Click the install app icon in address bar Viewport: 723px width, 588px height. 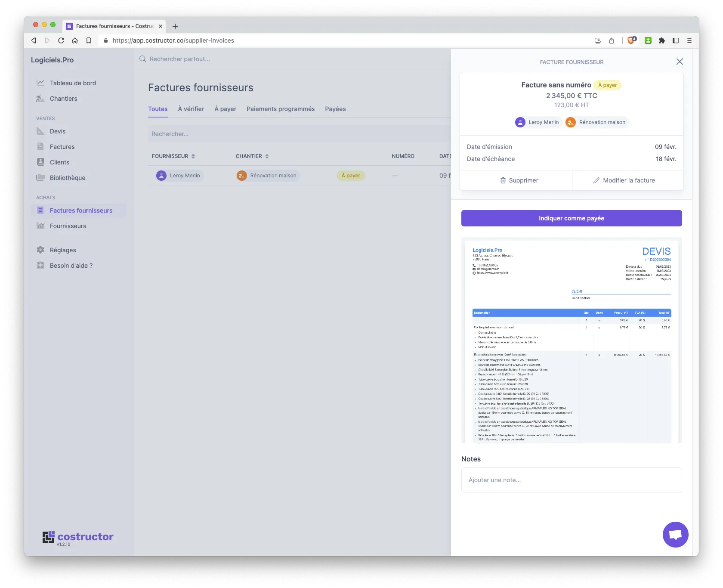(598, 40)
